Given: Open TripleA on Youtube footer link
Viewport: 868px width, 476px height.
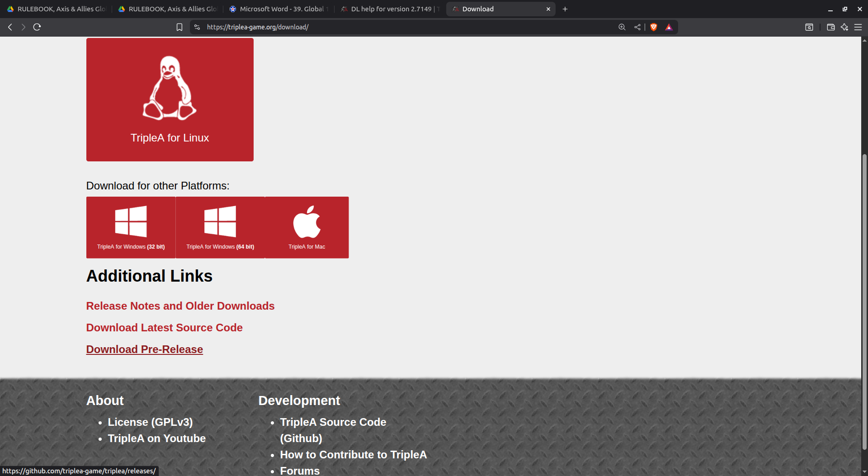Looking at the screenshot, I should [156, 438].
